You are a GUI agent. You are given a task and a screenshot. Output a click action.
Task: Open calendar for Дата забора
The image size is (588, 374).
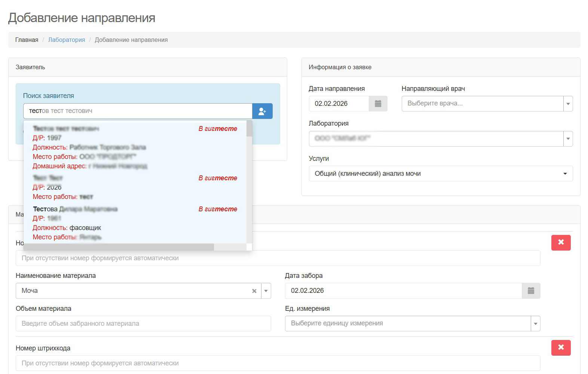pos(531,291)
